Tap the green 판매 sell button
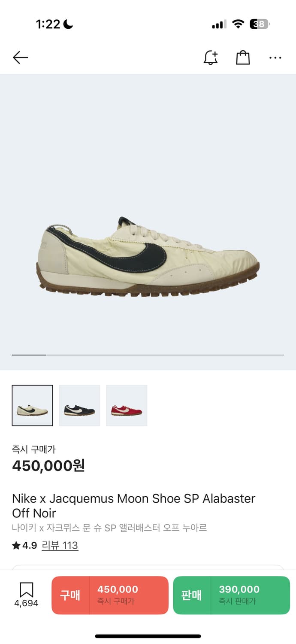Screen dimensions: 296x644 232,595
